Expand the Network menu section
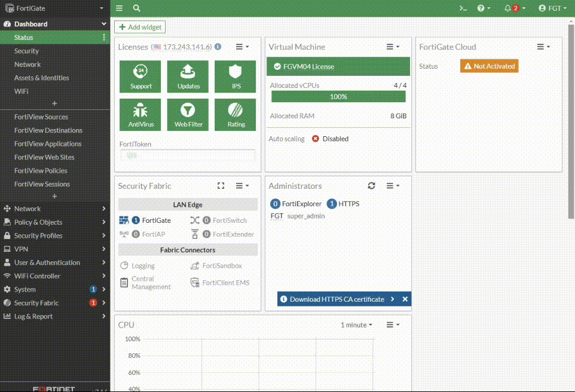 click(55, 209)
